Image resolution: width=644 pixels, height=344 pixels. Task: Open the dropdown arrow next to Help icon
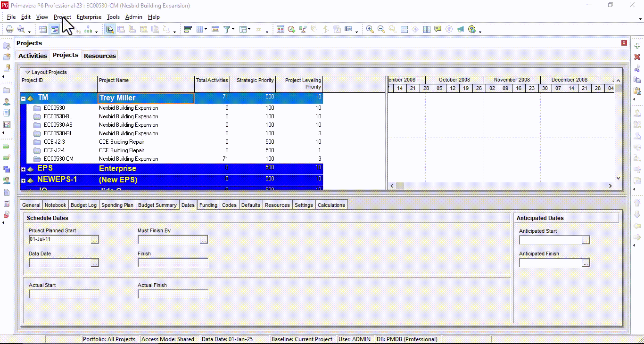click(480, 31)
